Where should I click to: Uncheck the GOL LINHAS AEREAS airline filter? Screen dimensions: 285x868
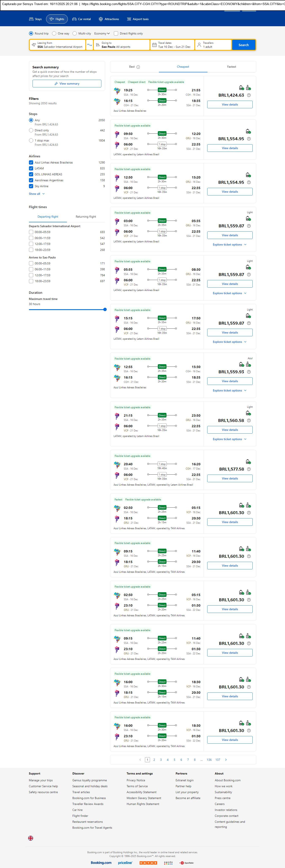coord(31,174)
